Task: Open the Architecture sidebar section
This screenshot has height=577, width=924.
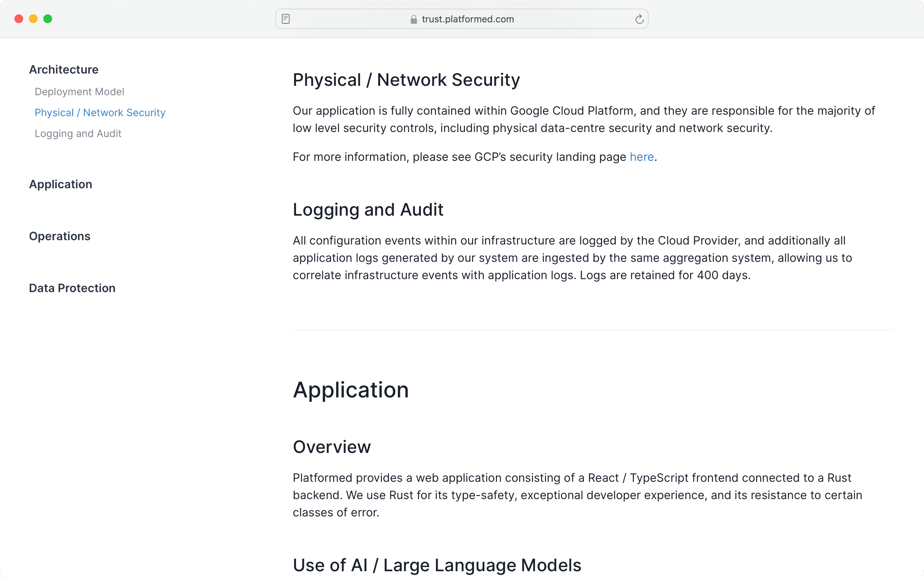Action: click(64, 70)
